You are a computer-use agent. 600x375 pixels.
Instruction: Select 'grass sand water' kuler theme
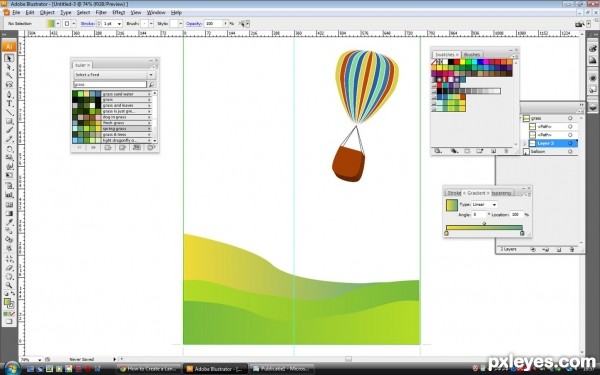click(112, 94)
